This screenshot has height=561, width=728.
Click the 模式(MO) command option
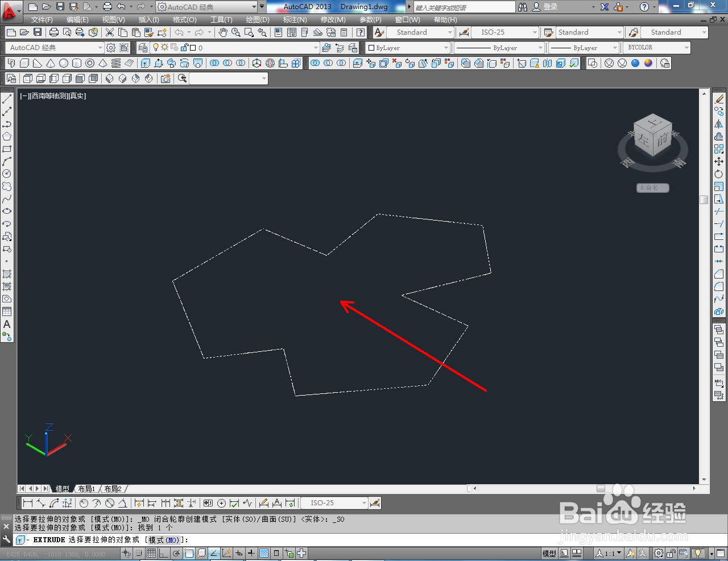pyautogui.click(x=163, y=540)
